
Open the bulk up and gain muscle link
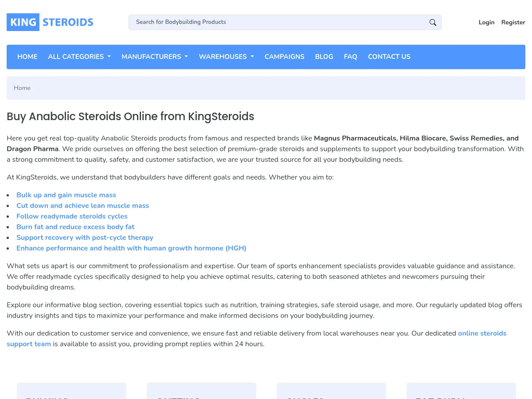(x=66, y=195)
